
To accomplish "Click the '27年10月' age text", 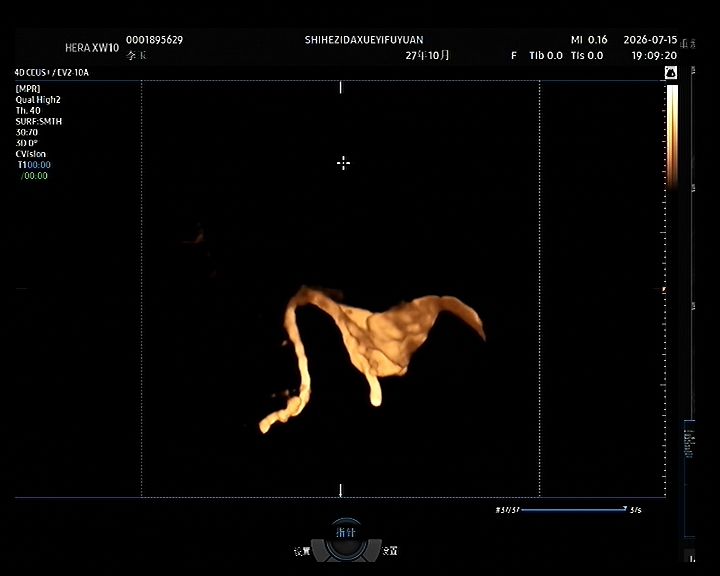I will [427, 56].
